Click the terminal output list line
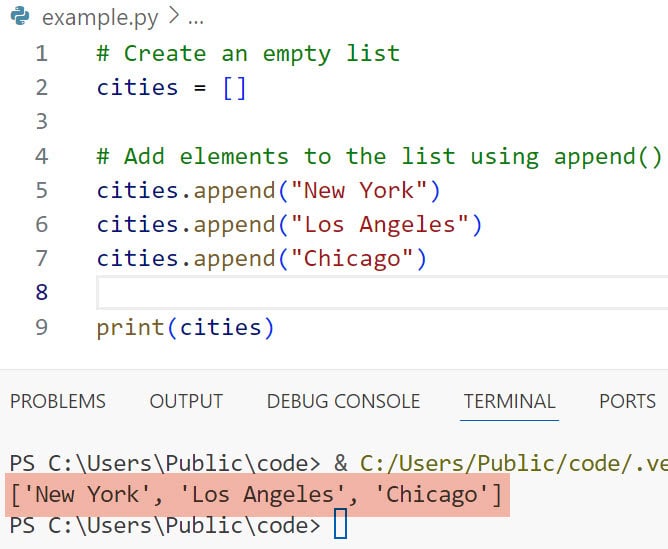668x549 pixels. [256, 495]
